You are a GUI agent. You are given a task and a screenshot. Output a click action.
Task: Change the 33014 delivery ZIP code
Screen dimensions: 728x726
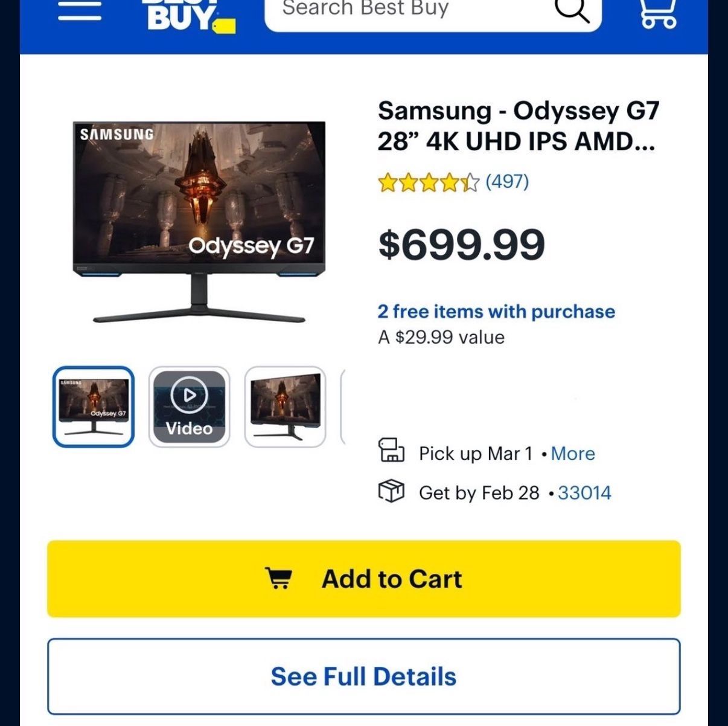coord(584,493)
